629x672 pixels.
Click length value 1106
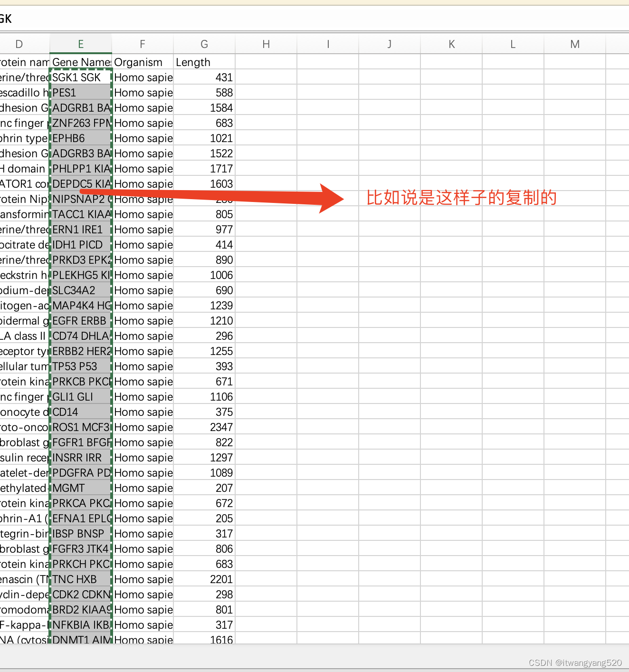coord(204,396)
